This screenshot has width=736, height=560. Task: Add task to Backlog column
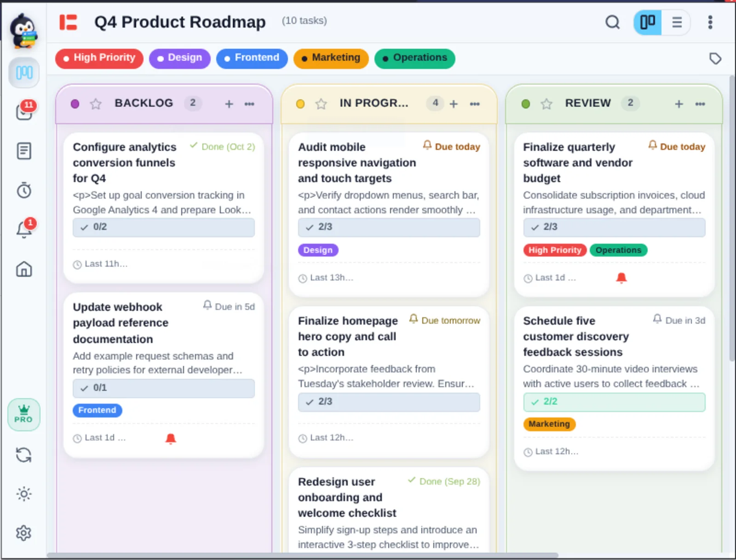pos(229,104)
